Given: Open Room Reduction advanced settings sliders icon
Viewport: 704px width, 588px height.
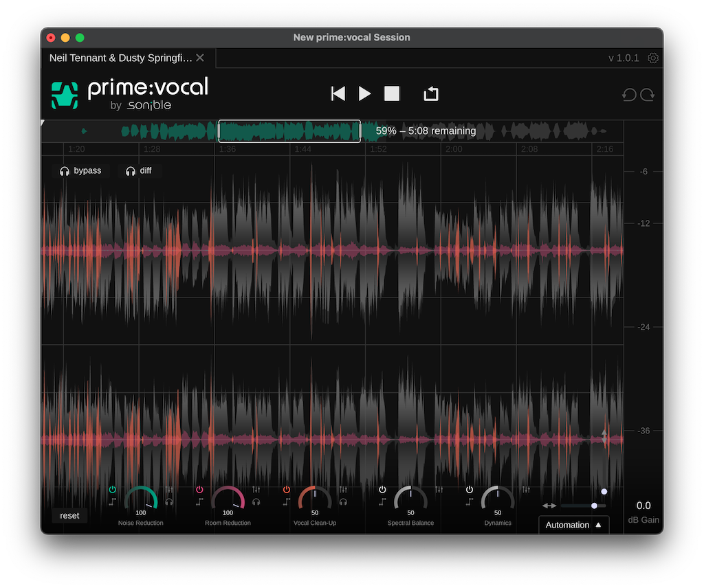Looking at the screenshot, I should pyautogui.click(x=256, y=489).
